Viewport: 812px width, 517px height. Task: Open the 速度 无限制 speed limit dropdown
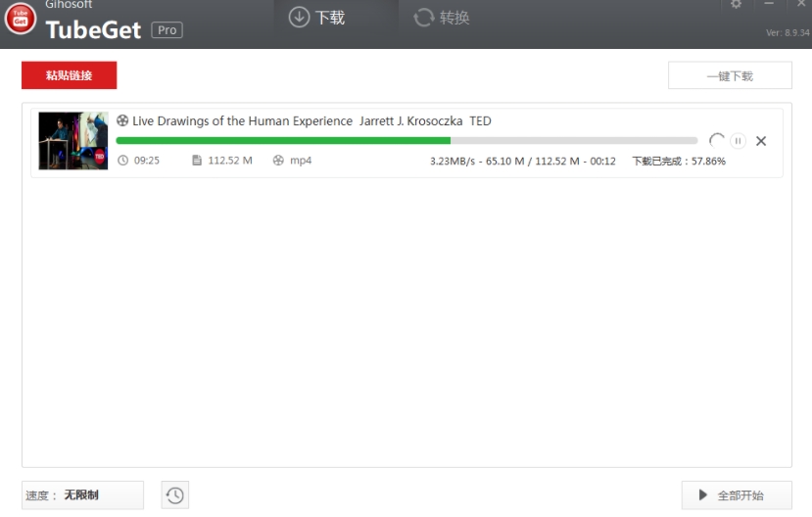pyautogui.click(x=82, y=495)
